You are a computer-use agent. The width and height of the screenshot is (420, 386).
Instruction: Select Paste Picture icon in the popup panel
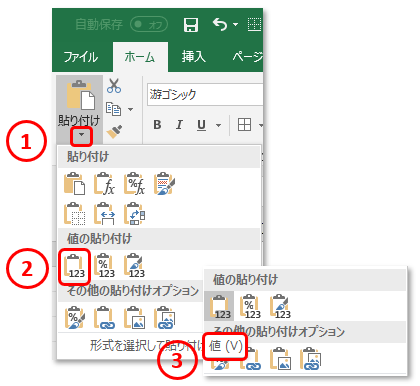(280, 359)
